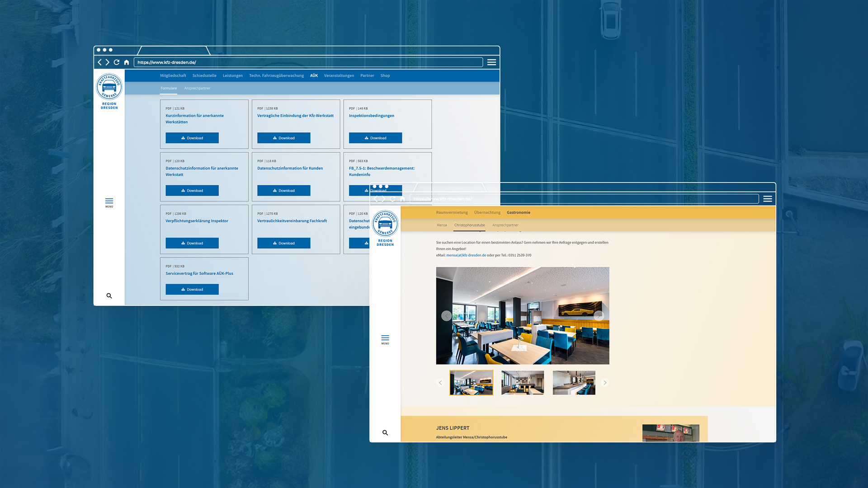Switch to the Ansprechpartner tab under AÜK
Screen dimensions: 868x488
(x=197, y=88)
